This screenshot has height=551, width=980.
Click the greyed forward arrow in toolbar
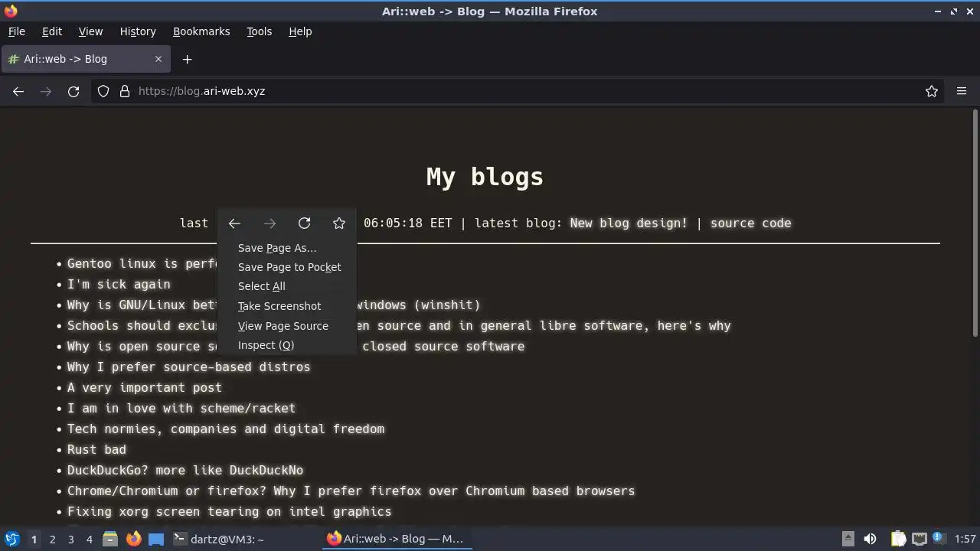point(46,91)
